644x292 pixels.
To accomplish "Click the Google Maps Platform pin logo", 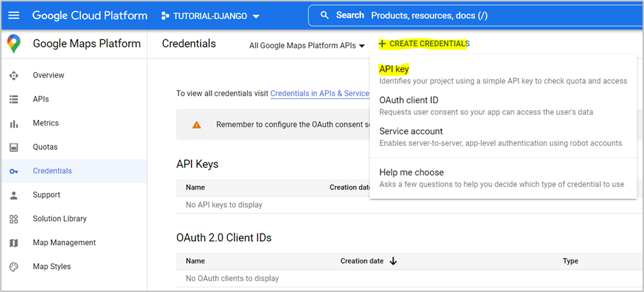I will tap(14, 44).
